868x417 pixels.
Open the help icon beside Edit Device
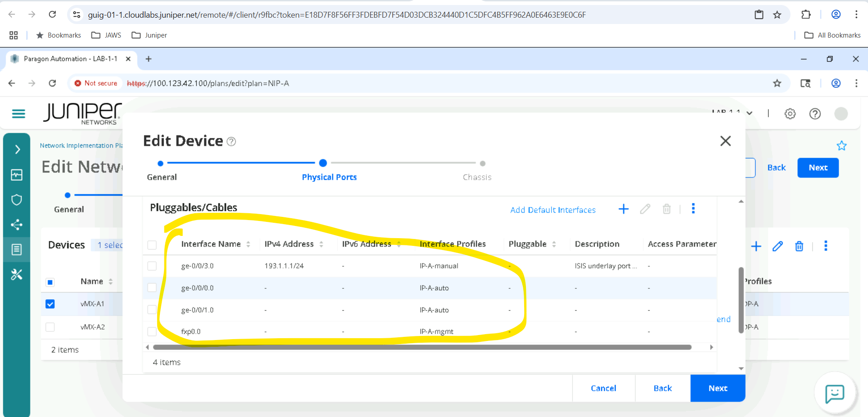click(x=231, y=142)
